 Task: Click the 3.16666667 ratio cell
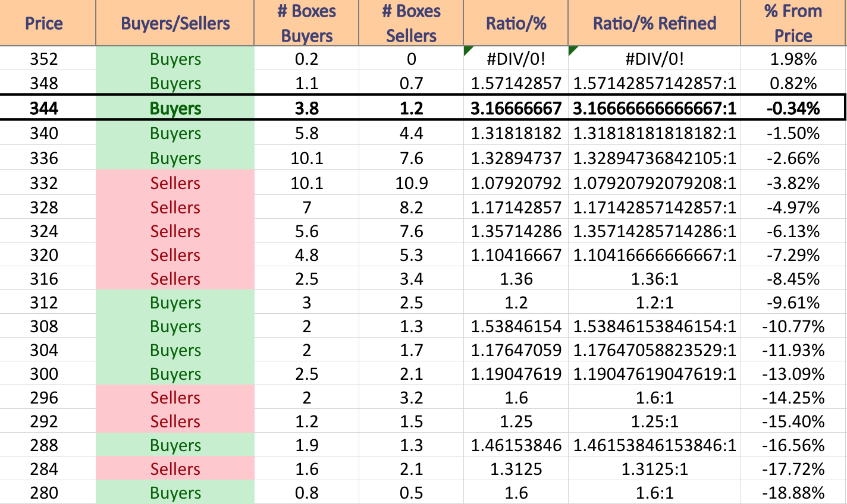516,108
